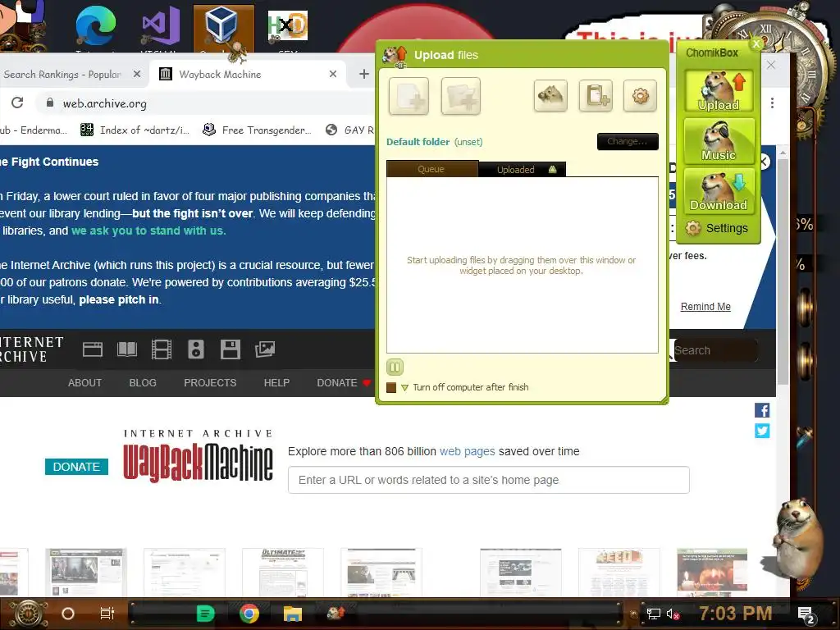Open Chrome from the taskbar

(x=249, y=614)
